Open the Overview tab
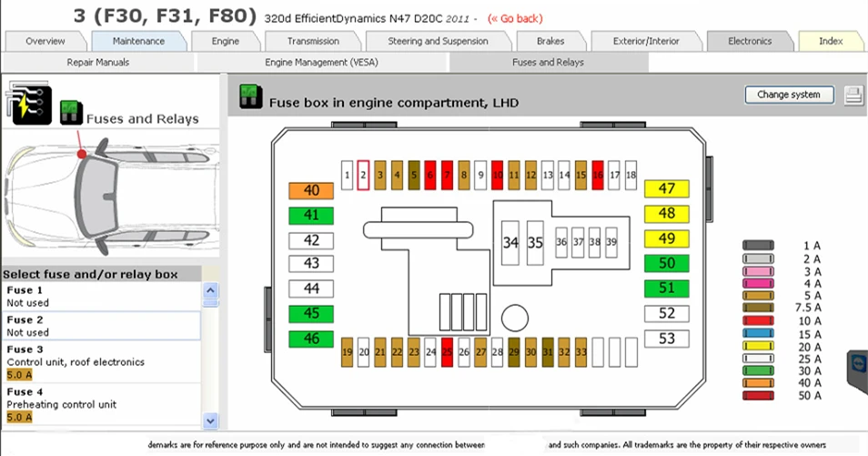Screen dimensions: 868x456 pos(45,41)
